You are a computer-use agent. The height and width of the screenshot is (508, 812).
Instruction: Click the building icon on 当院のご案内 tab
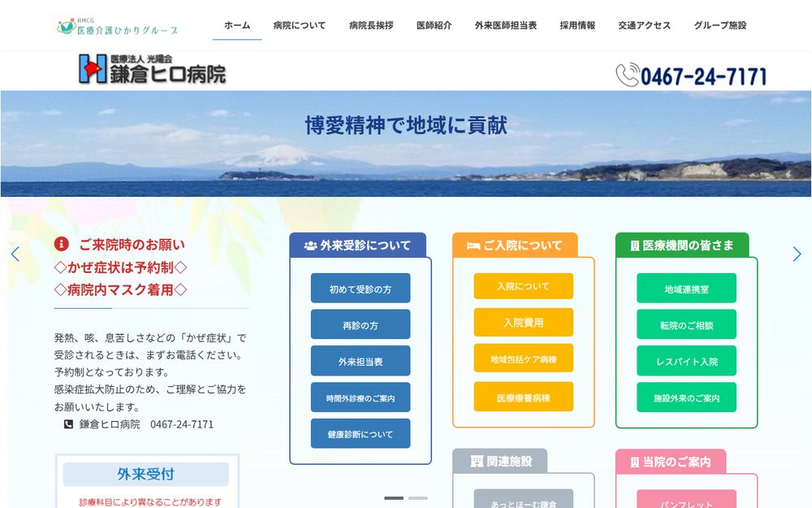point(635,462)
